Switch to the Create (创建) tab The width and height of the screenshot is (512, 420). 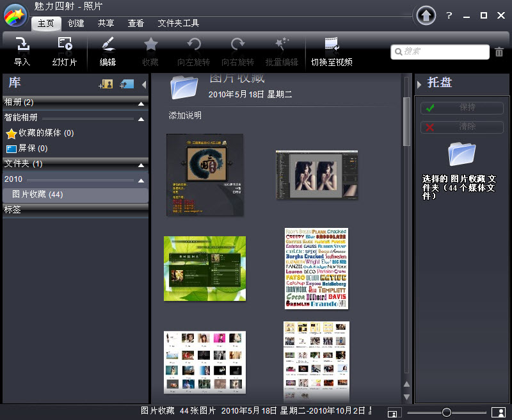76,24
